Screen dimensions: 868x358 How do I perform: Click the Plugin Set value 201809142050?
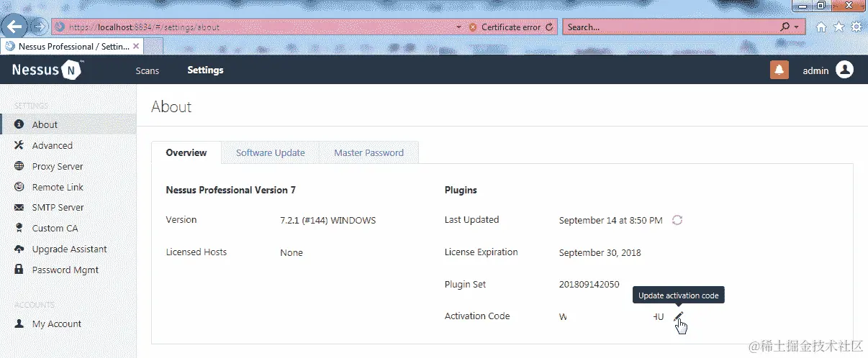coord(589,284)
